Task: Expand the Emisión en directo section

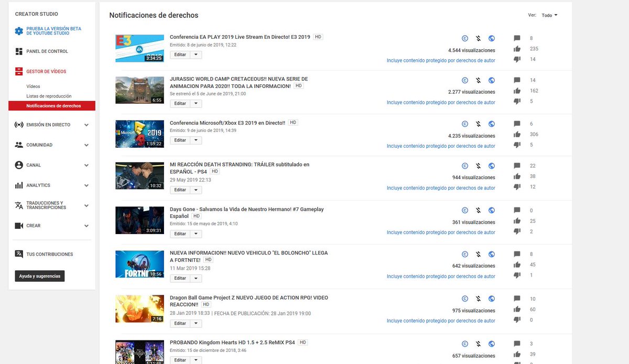Action: [86, 125]
